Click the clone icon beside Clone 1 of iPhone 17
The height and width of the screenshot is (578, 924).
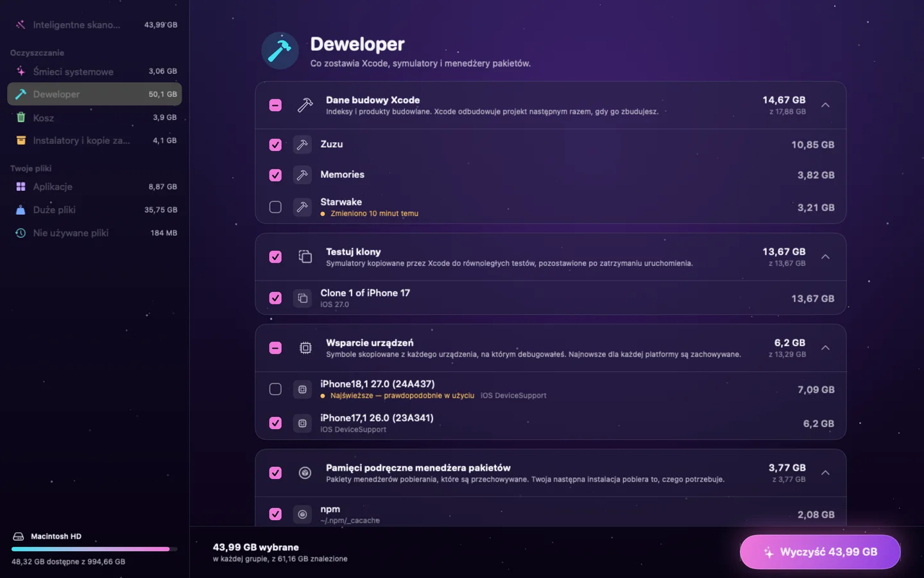point(302,298)
